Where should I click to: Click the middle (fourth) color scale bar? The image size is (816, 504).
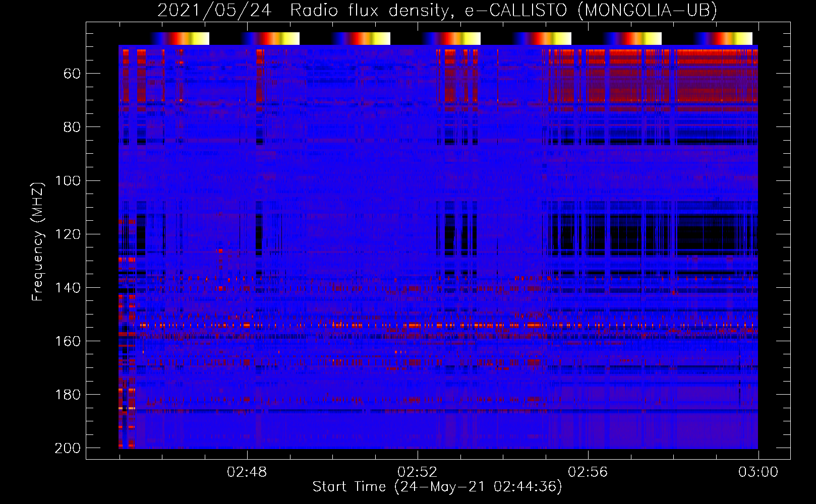click(x=451, y=39)
